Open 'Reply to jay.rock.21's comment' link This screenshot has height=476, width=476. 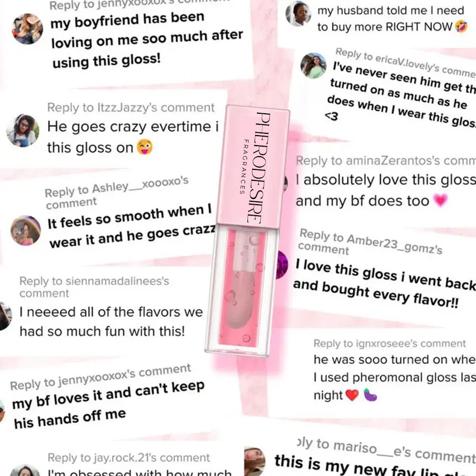pyautogui.click(x=129, y=457)
